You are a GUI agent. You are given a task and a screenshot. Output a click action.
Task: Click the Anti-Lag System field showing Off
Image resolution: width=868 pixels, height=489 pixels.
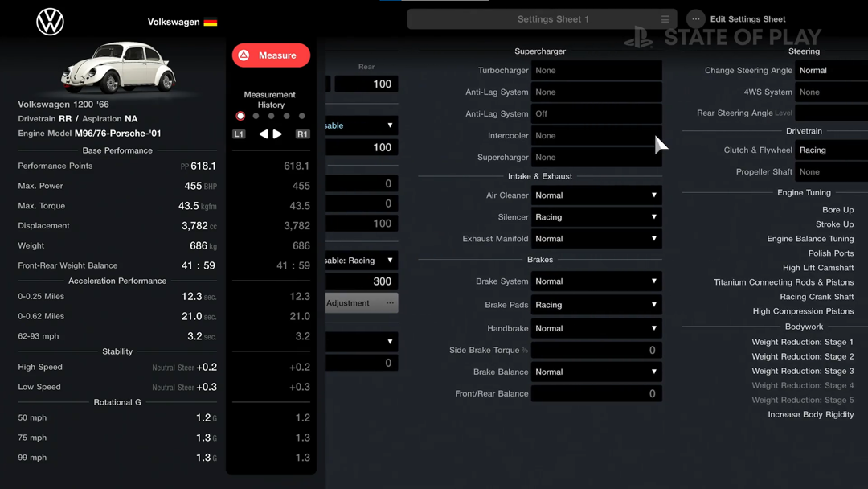click(596, 113)
